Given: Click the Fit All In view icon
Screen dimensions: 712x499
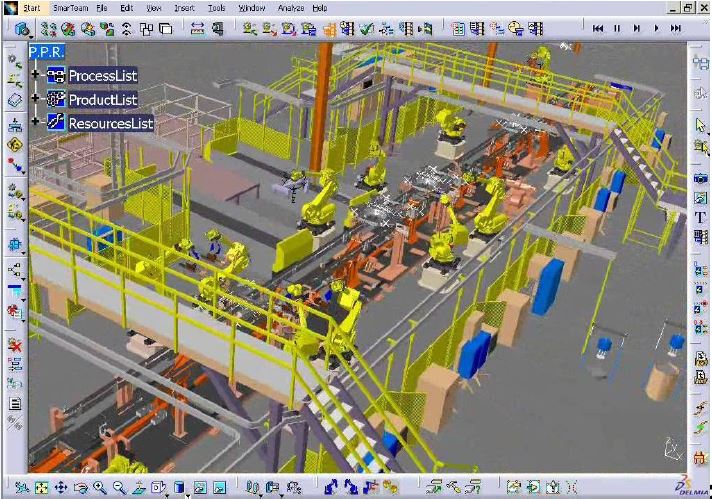Looking at the screenshot, I should 40,488.
